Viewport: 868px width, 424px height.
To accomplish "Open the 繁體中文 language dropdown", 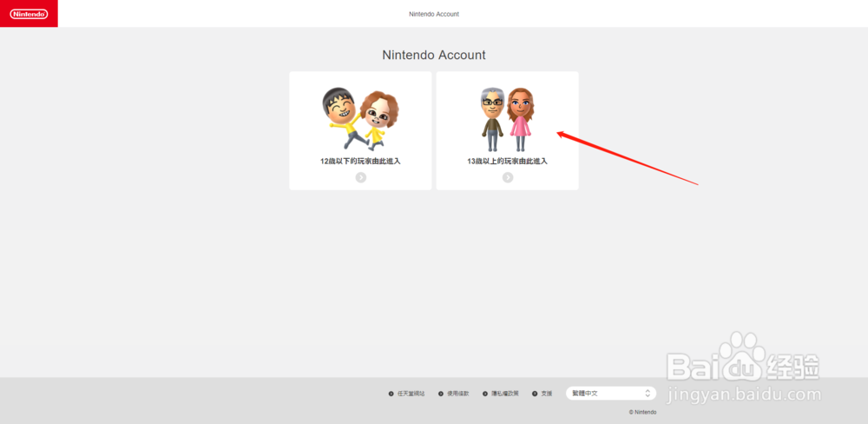I will pos(611,394).
